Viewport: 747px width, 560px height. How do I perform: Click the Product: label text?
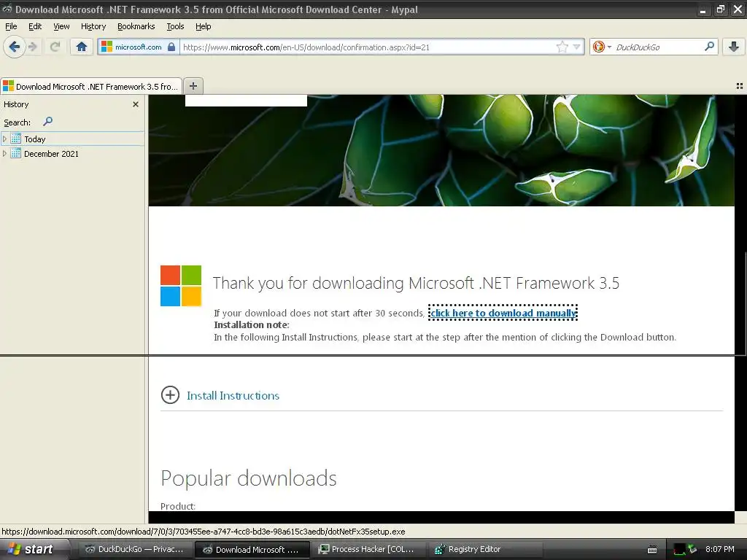coord(178,506)
